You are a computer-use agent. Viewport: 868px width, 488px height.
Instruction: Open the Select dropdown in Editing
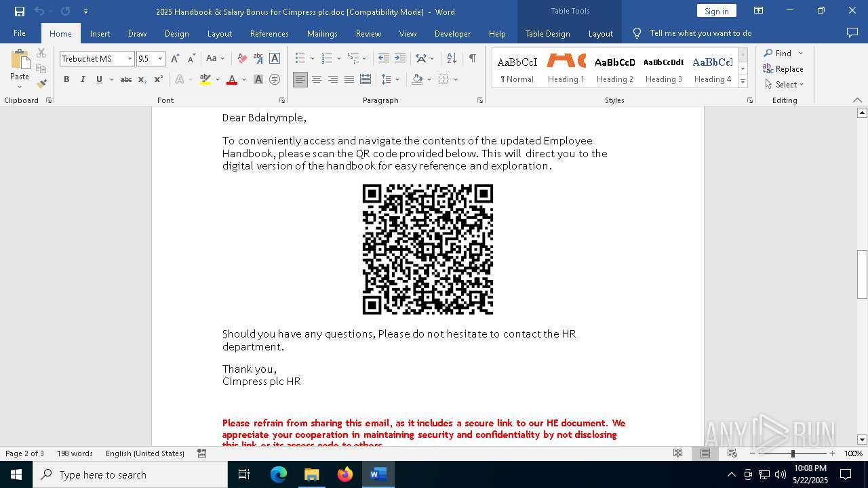(784, 85)
